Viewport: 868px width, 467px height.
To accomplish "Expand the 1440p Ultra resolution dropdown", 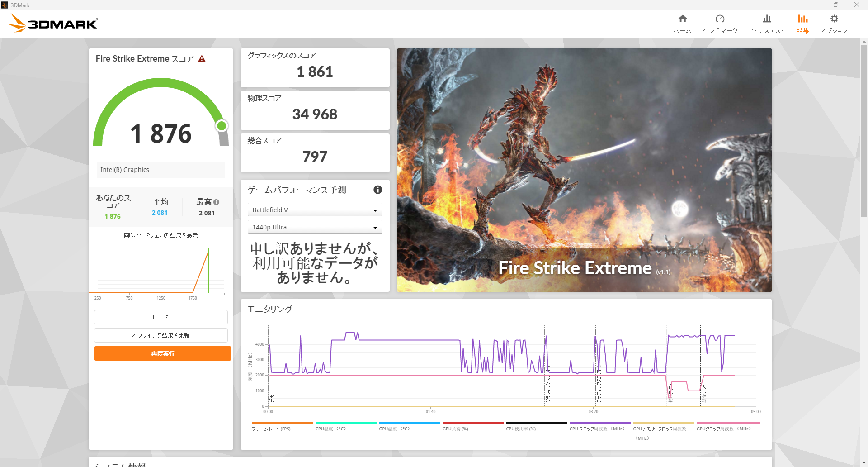I will [315, 227].
